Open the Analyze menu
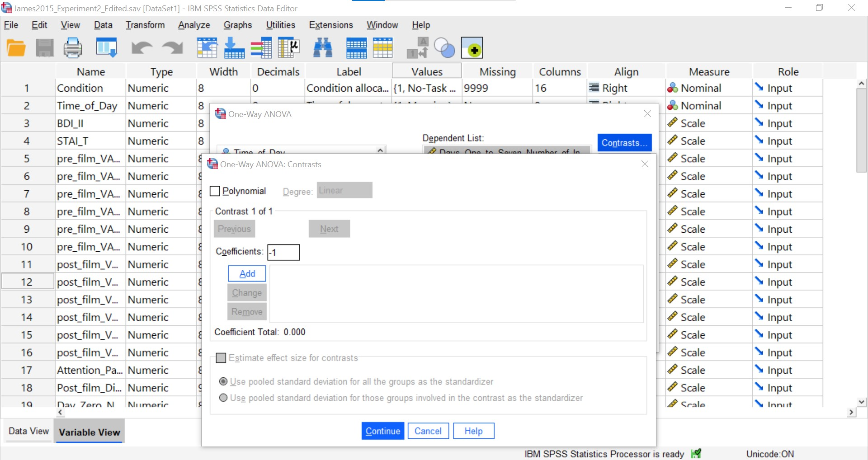Viewport: 868px width, 460px height. tap(194, 25)
